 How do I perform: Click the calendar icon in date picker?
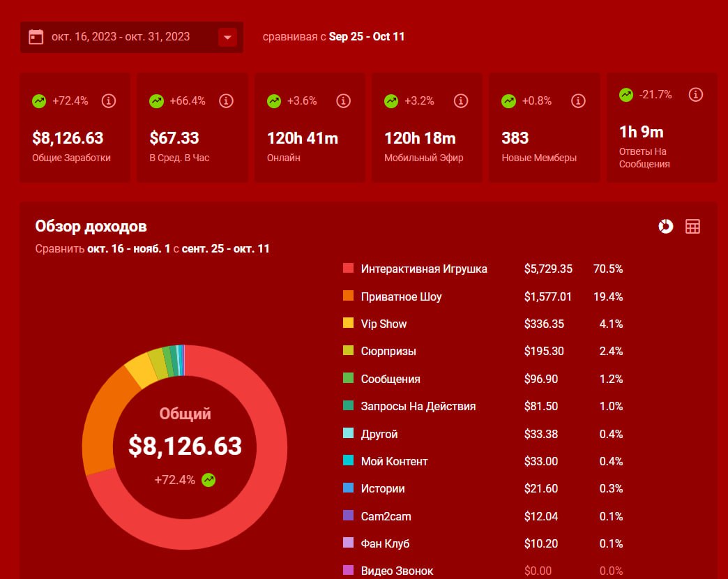(36, 37)
